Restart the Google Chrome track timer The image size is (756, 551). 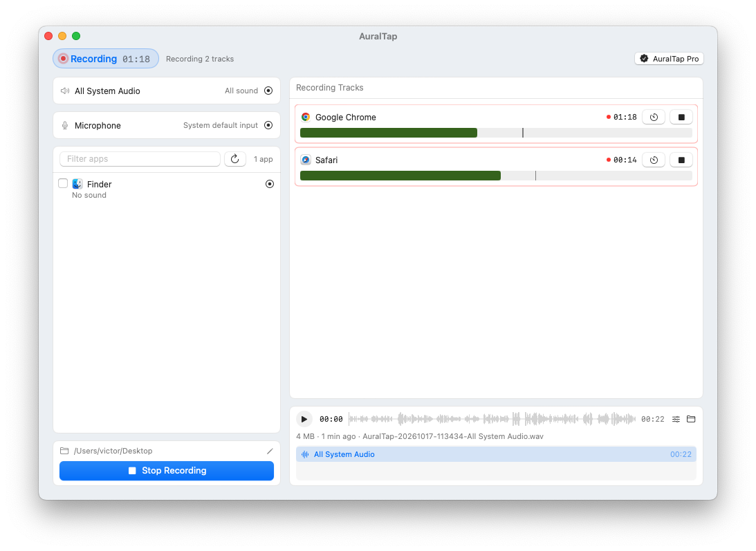(654, 117)
